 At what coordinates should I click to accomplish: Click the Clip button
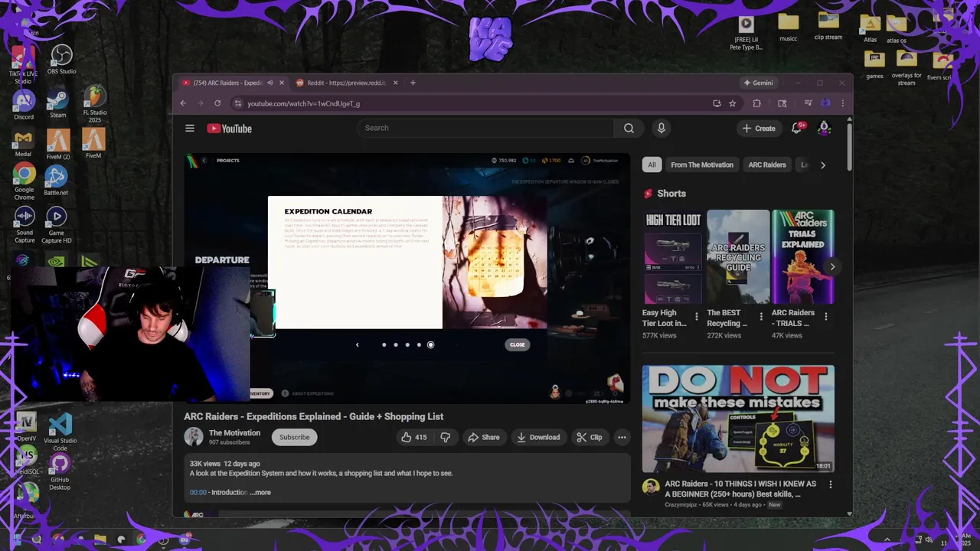(x=590, y=437)
